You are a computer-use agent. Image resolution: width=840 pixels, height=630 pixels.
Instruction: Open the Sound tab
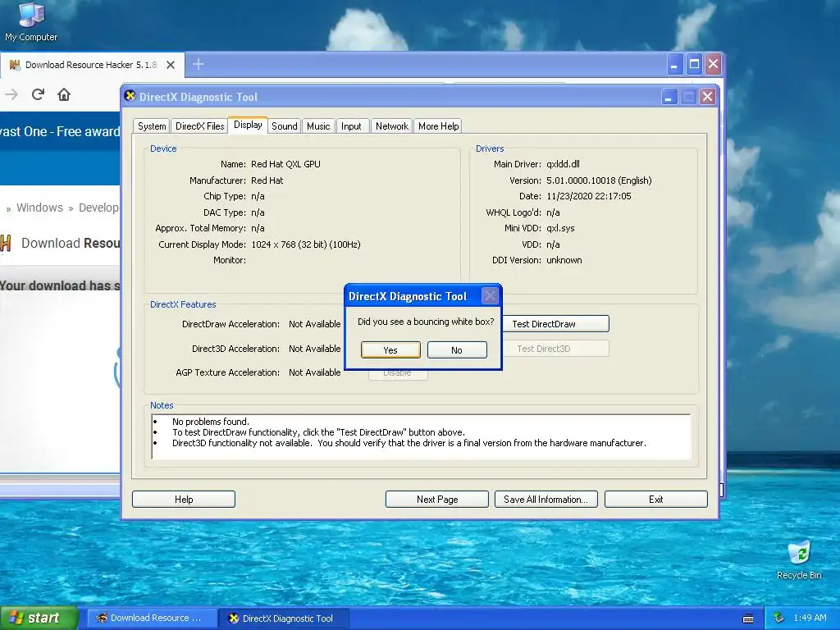point(284,126)
